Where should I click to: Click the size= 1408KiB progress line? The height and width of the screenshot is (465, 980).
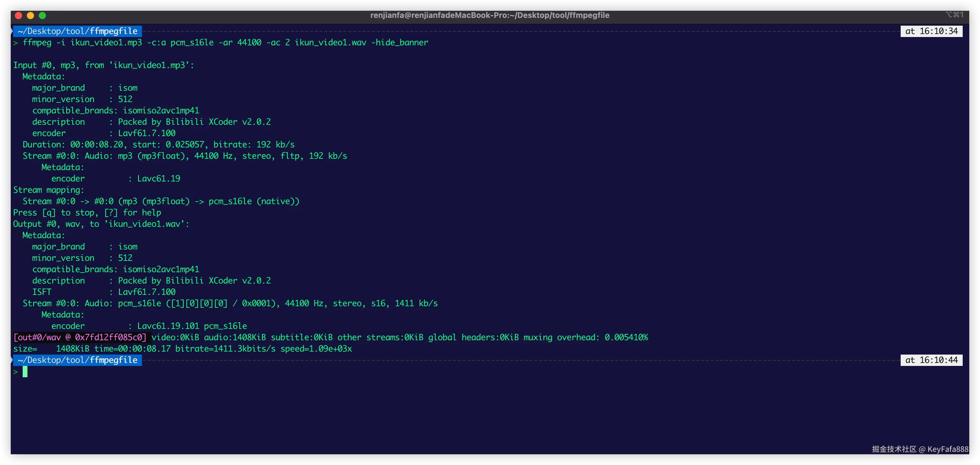tap(183, 349)
